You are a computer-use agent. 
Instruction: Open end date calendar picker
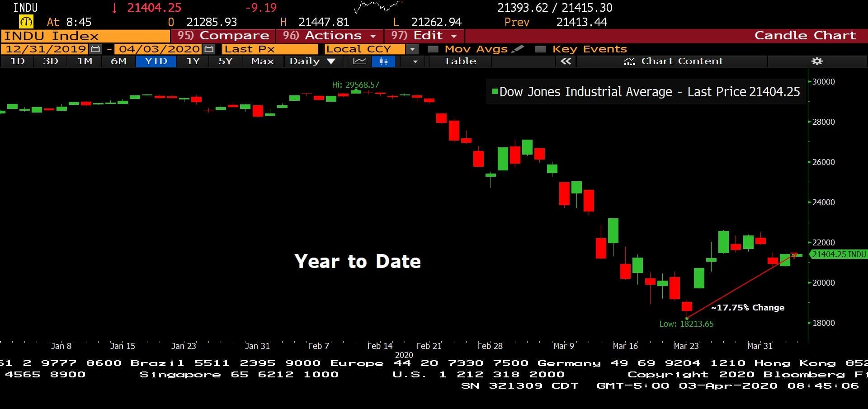coord(209,49)
